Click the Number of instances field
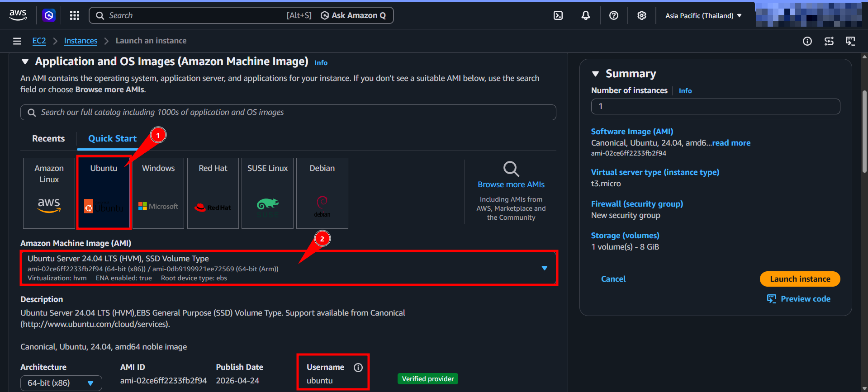868x392 pixels. click(716, 106)
